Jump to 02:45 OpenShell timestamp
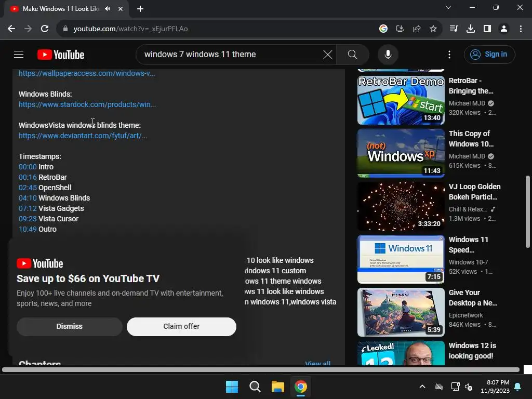Screen dimensions: 532x399 pyautogui.click(x=28, y=188)
